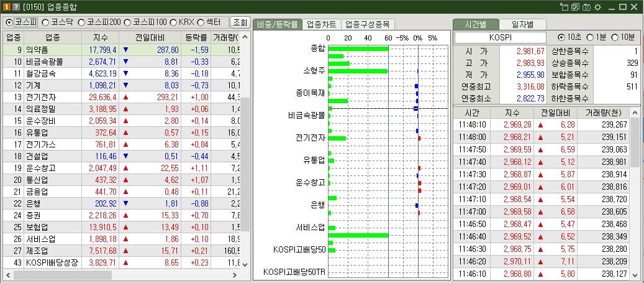Click the up arrow of sector table scrollbar

(x=245, y=37)
